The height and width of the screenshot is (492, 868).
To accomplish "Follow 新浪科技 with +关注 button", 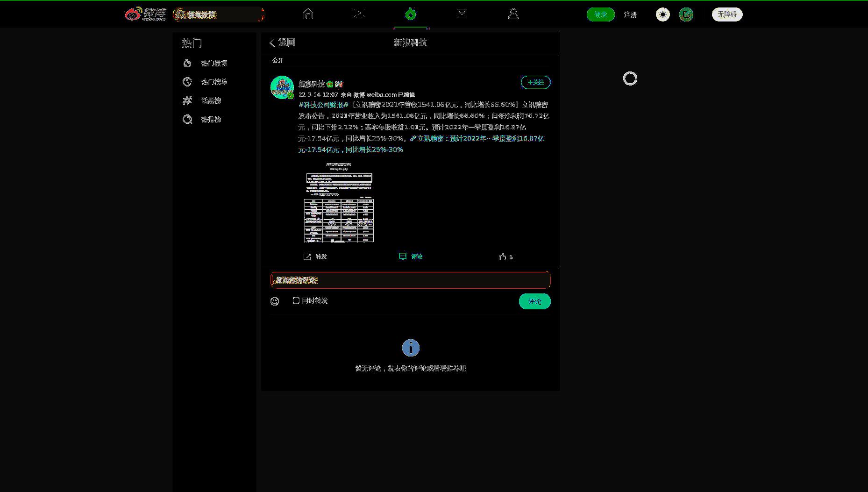I will 535,82.
